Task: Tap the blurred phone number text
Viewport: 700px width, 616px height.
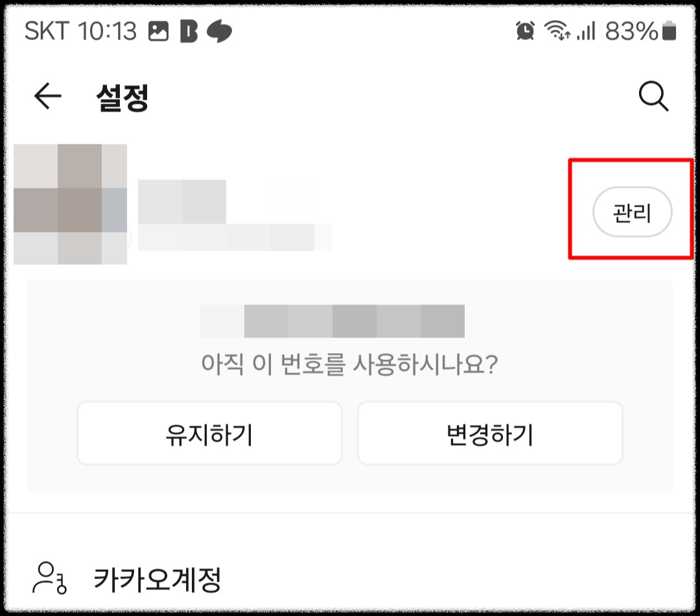Action: click(x=332, y=321)
